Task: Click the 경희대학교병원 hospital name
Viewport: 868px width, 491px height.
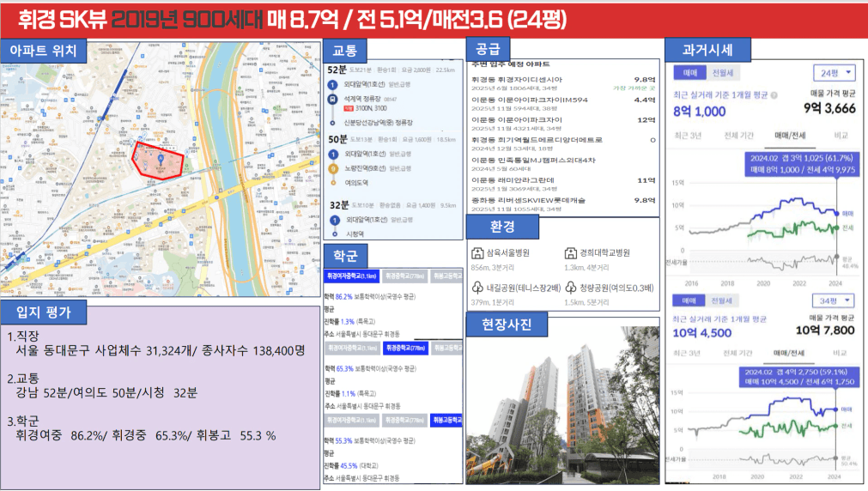Action: click(604, 253)
